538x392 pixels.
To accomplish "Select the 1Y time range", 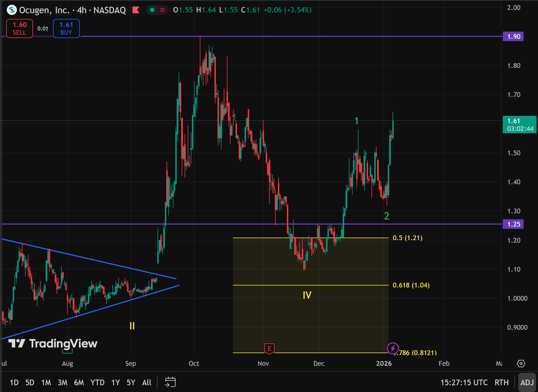I will pos(116,383).
